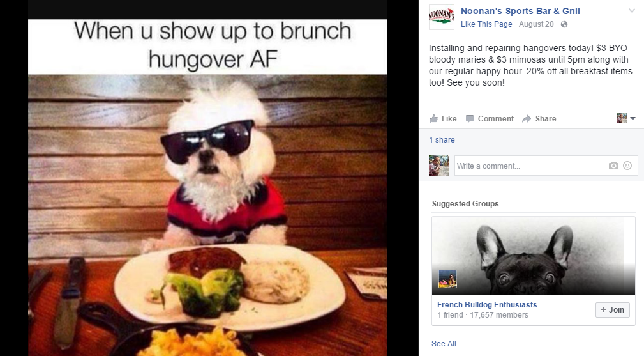Click the Comment speech bubble icon

tap(470, 119)
